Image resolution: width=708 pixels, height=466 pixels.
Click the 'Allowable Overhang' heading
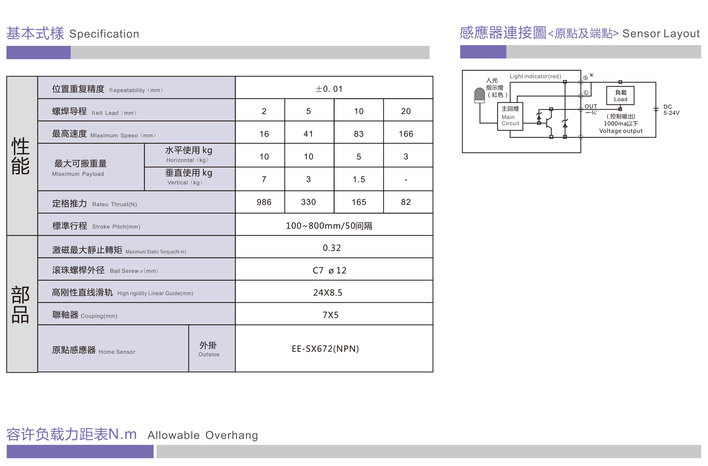click(x=203, y=435)
